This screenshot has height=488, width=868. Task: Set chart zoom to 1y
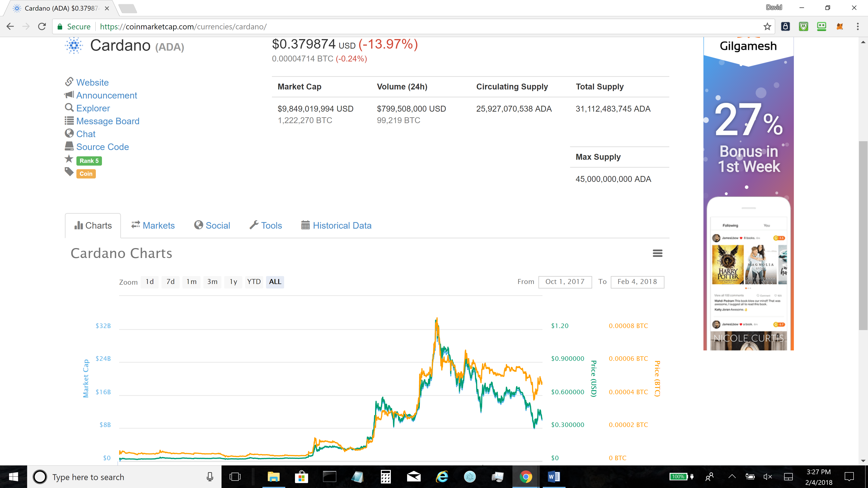click(233, 282)
